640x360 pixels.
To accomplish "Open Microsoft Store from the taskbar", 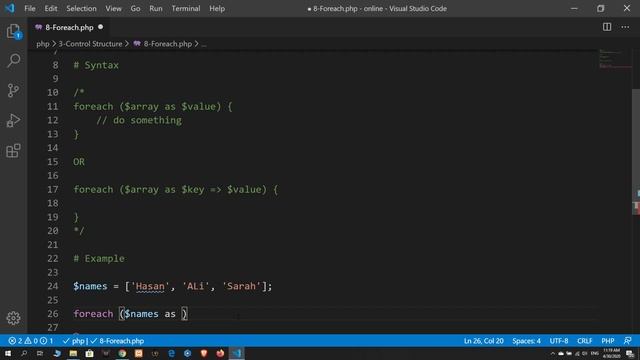I will tap(89, 353).
